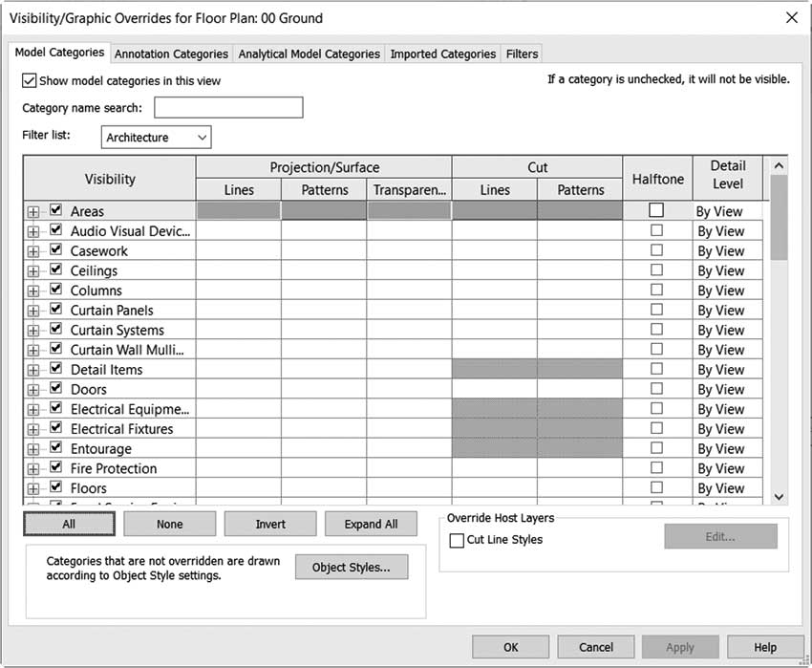Close the Visibility/Graphic Overrides dialog

[x=791, y=17]
